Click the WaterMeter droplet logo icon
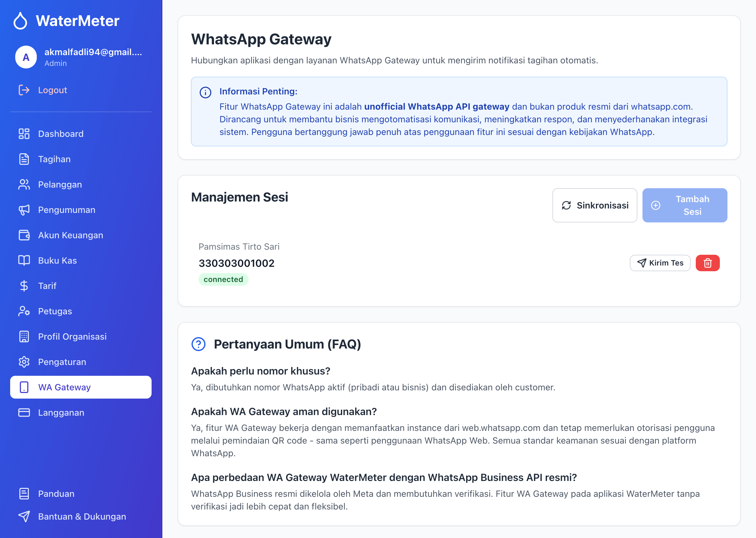The image size is (756, 538). (x=20, y=21)
